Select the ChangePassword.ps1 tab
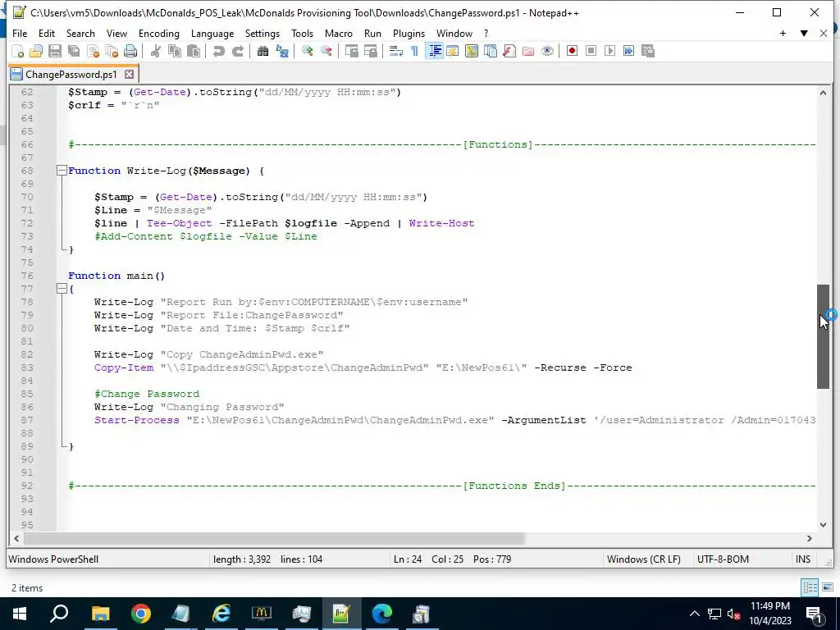 (71, 74)
